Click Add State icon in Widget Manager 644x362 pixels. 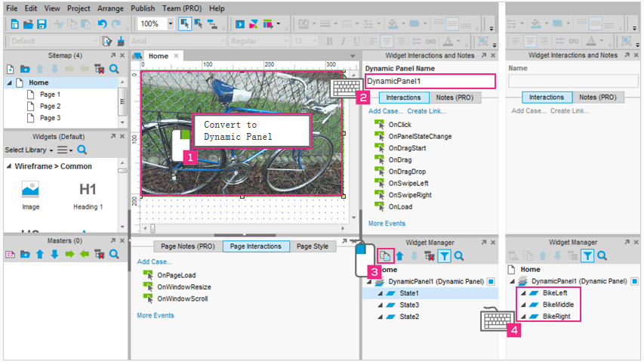385,257
